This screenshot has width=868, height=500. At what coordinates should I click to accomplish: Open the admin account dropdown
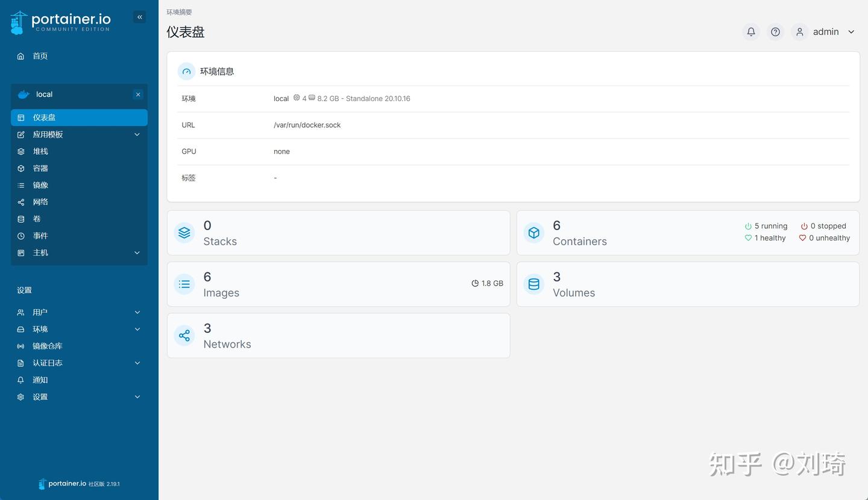click(826, 31)
